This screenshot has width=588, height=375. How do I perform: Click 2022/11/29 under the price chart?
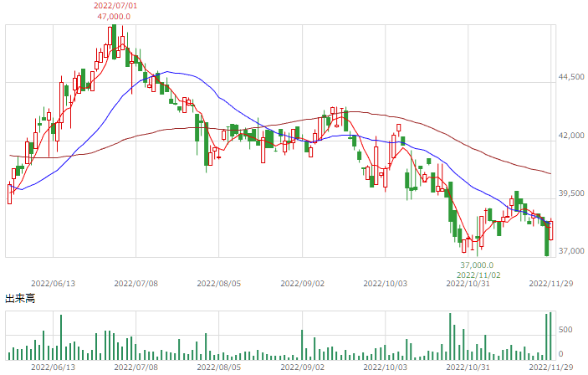pyautogui.click(x=551, y=284)
